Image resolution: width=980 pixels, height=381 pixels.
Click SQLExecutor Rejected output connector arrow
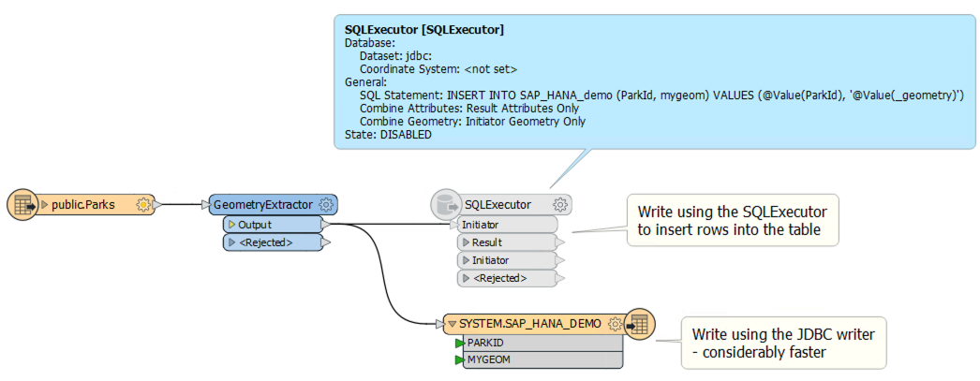point(560,278)
